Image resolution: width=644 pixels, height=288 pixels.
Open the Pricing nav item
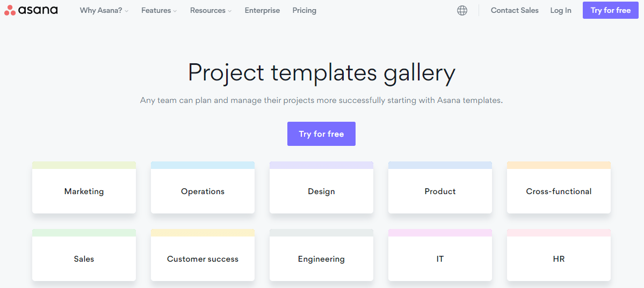305,11
